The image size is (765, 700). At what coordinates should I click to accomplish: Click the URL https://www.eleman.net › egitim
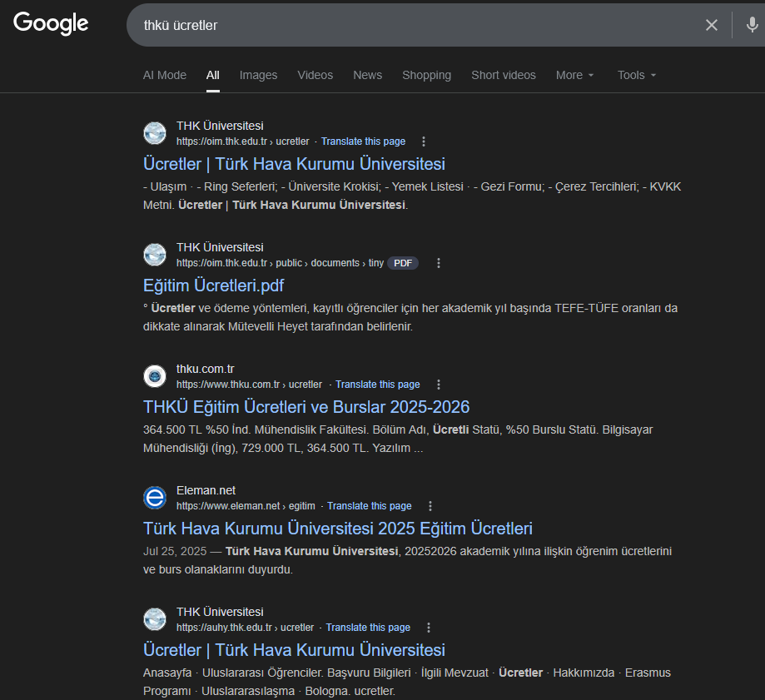(246, 506)
